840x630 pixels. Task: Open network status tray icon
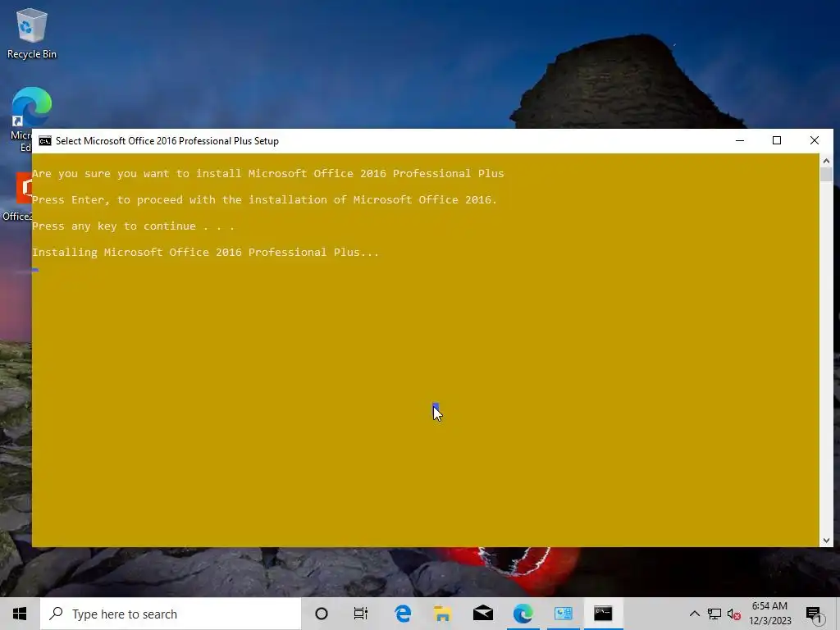(x=714, y=614)
